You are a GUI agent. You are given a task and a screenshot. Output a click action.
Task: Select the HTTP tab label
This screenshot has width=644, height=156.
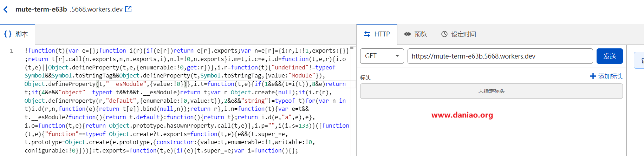pos(382,34)
